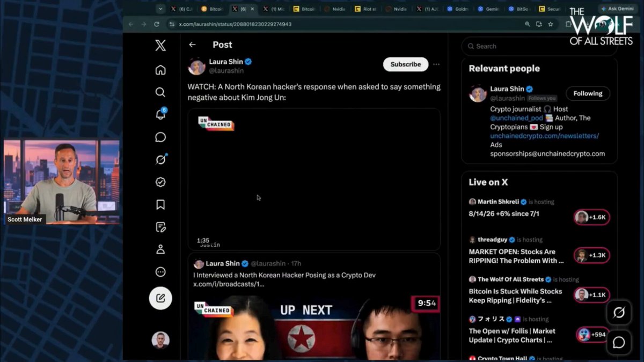Toggle the Following button for Laura Shin
Image resolution: width=644 pixels, height=362 pixels.
click(x=588, y=93)
